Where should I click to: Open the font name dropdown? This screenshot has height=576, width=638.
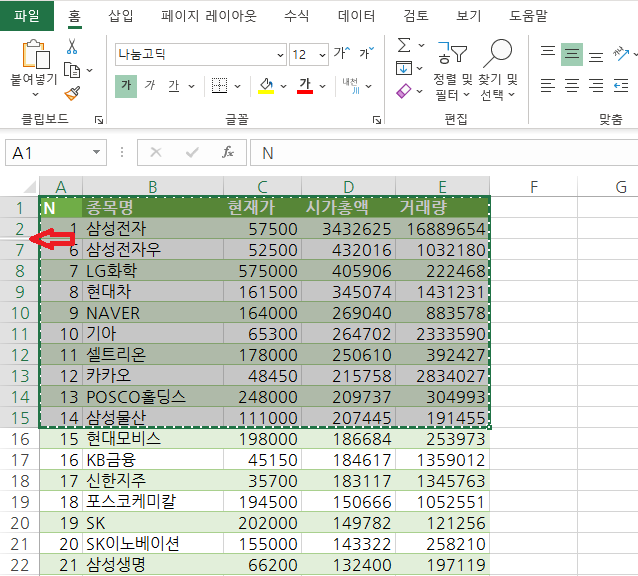click(x=280, y=55)
